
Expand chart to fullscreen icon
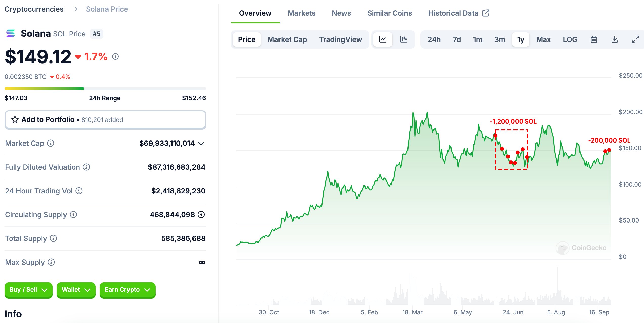635,39
